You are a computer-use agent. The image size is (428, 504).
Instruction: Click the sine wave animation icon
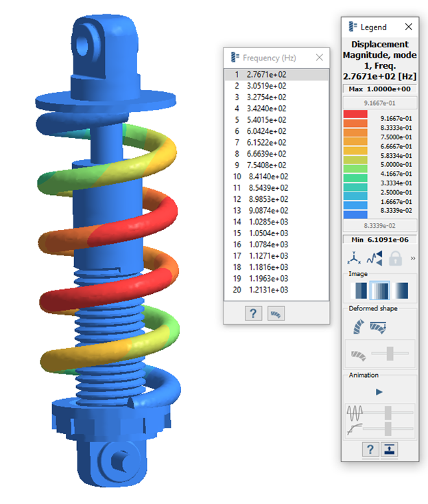(355, 413)
